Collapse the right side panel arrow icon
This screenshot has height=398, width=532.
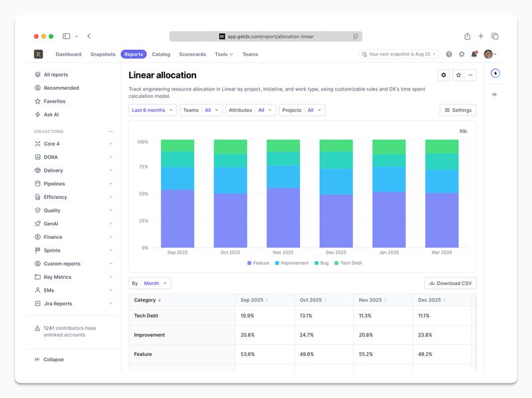coord(495,95)
